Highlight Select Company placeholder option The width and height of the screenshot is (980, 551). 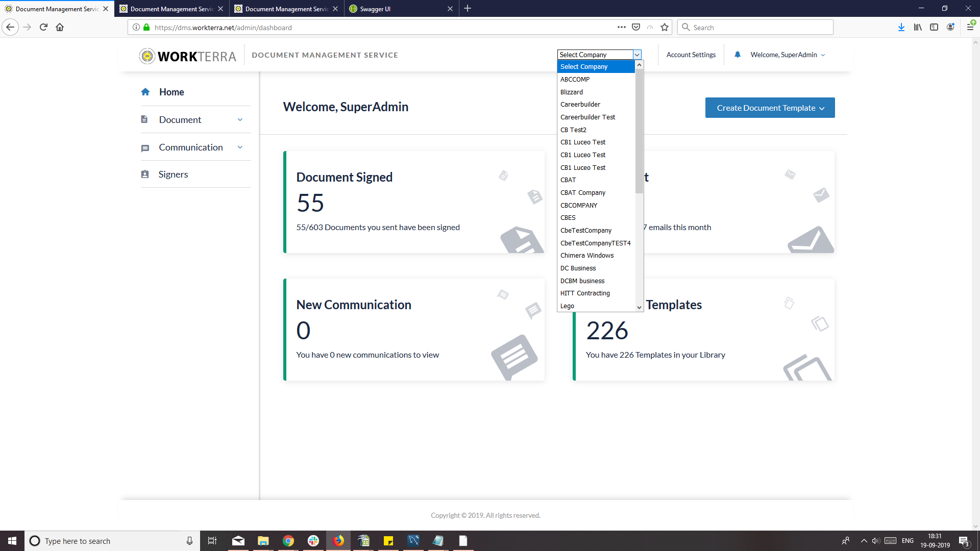pyautogui.click(x=596, y=67)
